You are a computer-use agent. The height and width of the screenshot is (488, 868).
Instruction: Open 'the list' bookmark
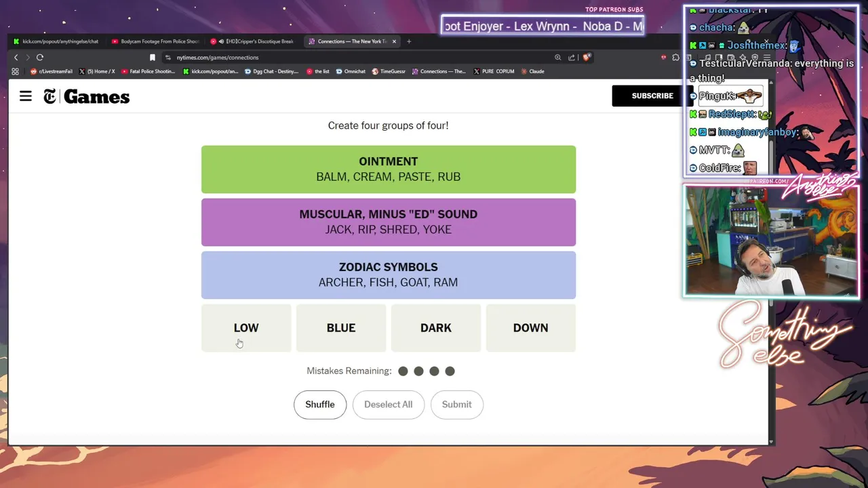tap(318, 71)
